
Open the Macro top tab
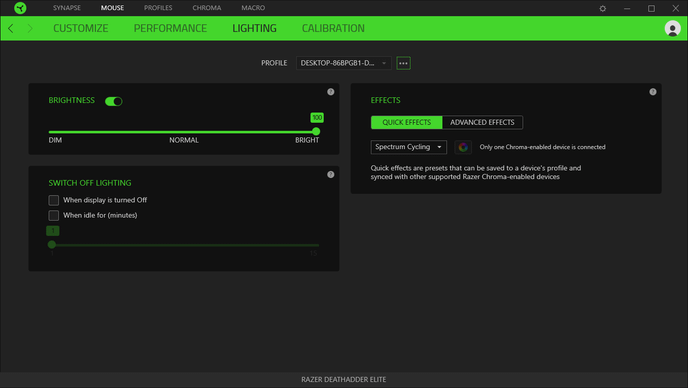pos(253,8)
